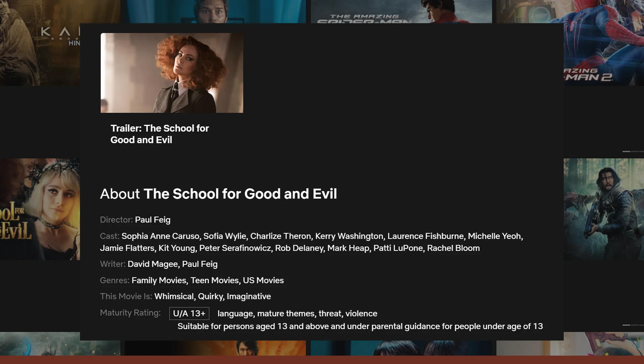Select the Imaginative tag
The height and width of the screenshot is (364, 644).
tap(249, 297)
